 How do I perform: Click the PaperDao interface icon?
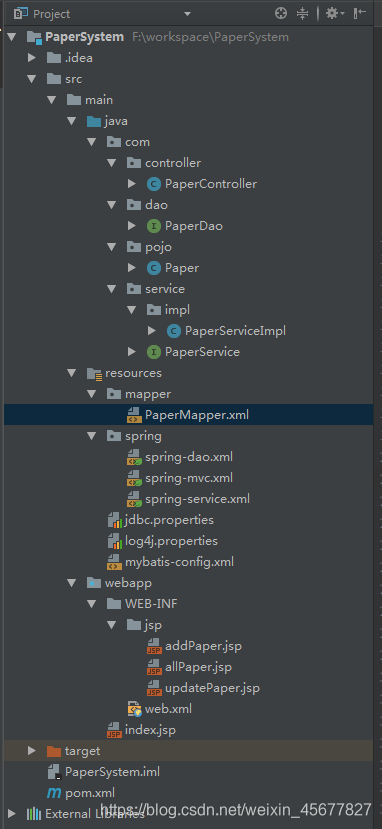tap(153, 226)
